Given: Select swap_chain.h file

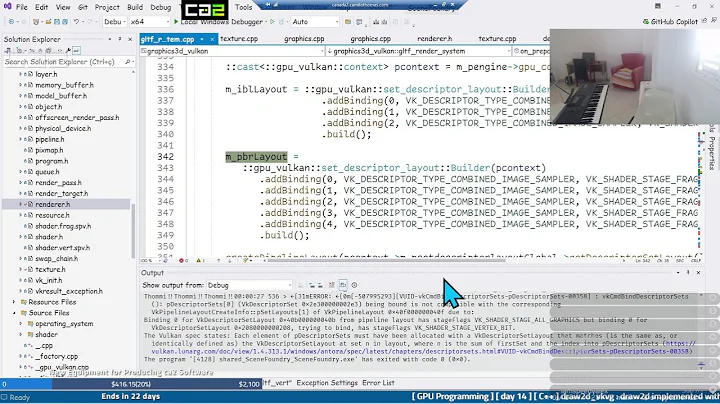Looking at the screenshot, I should [x=56, y=258].
